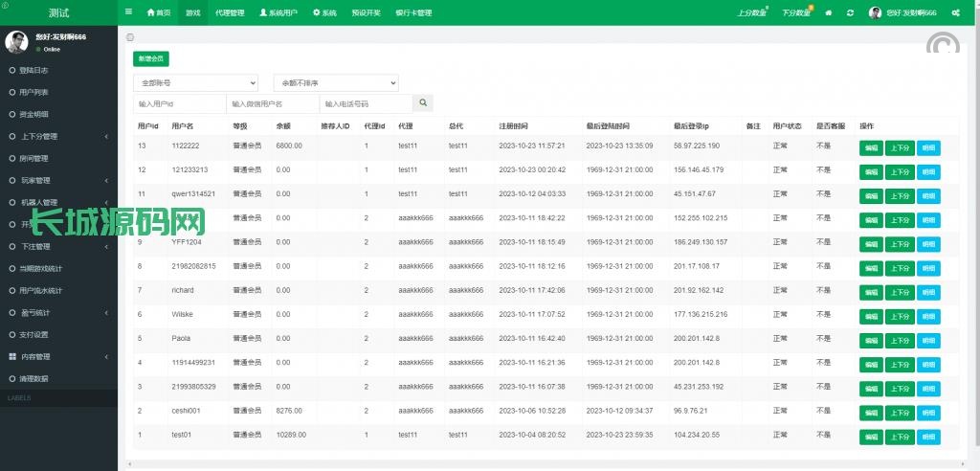Select 预设开奖 in the top navigation
This screenshot has width=980, height=471.
click(x=366, y=12)
